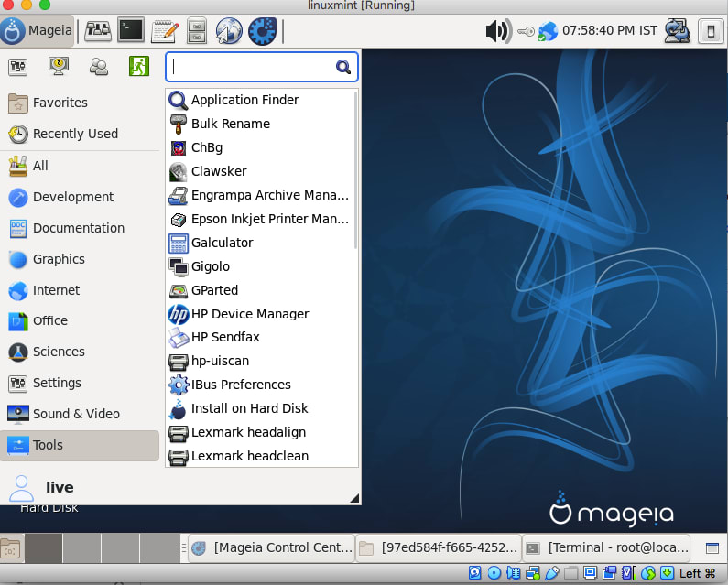Image resolution: width=728 pixels, height=585 pixels.
Task: Click the live user name
Action: [x=60, y=487]
